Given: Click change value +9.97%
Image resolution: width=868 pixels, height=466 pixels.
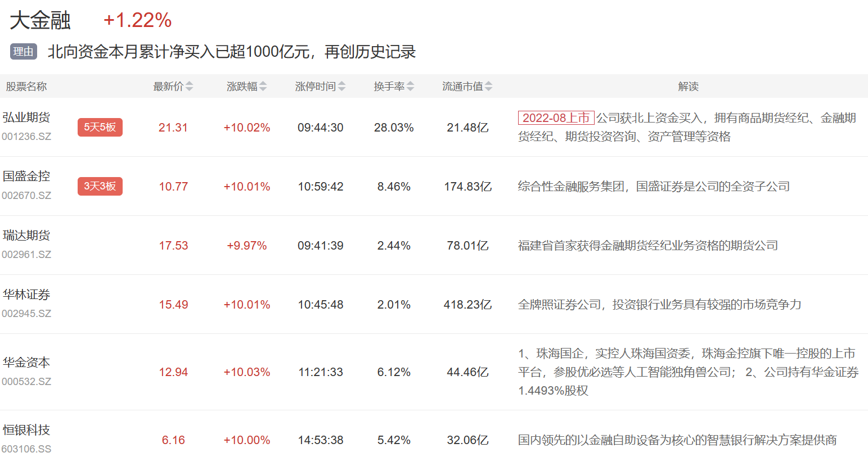Looking at the screenshot, I should click(x=247, y=246).
